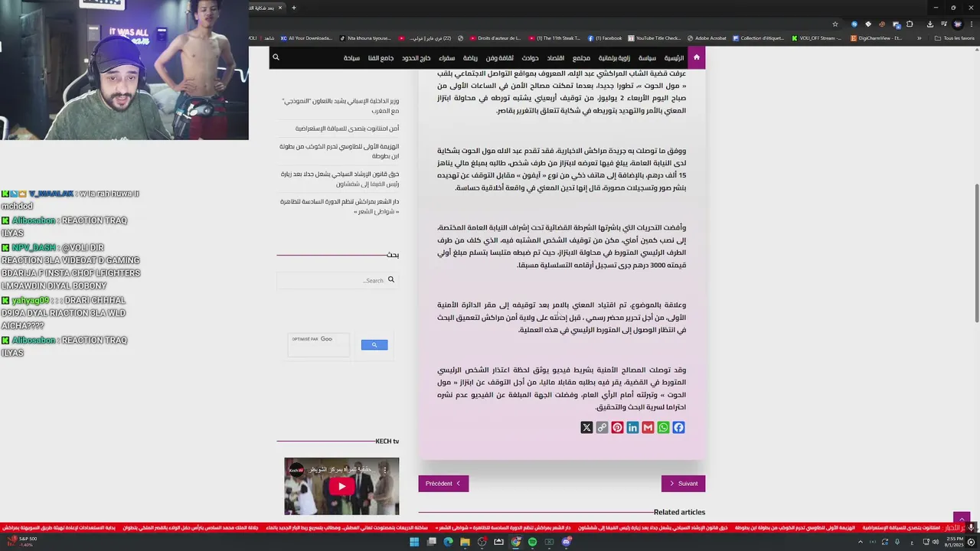Share article on LinkedIn

point(632,428)
